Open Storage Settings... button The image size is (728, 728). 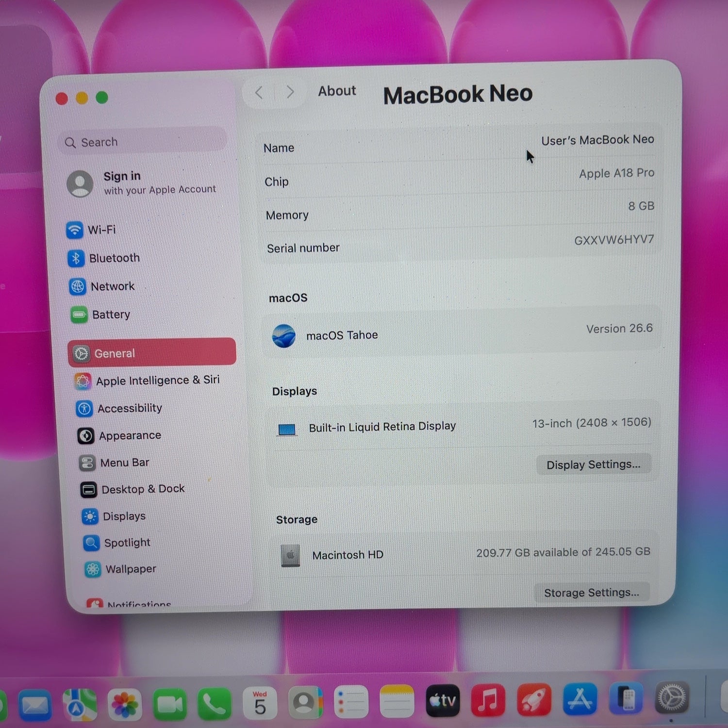(x=592, y=593)
